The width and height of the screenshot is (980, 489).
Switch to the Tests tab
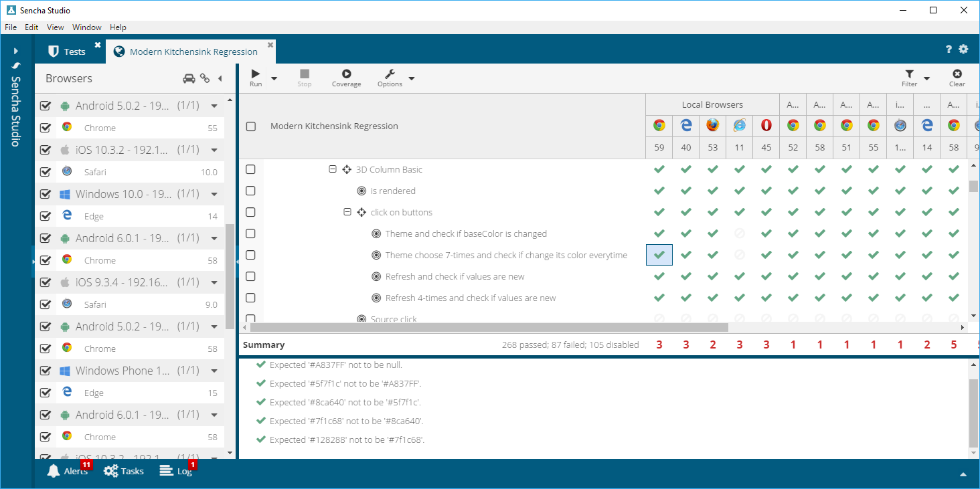[67, 52]
